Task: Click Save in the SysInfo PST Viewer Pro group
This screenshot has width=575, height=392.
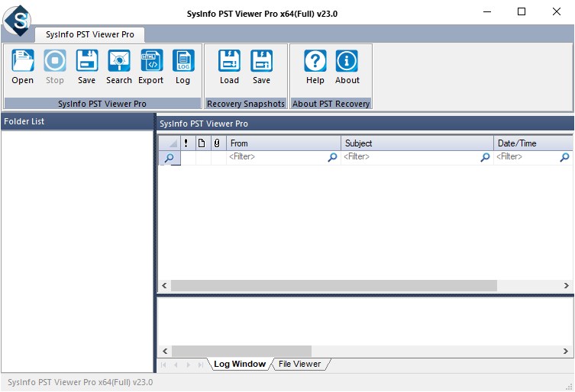Action: [86, 67]
